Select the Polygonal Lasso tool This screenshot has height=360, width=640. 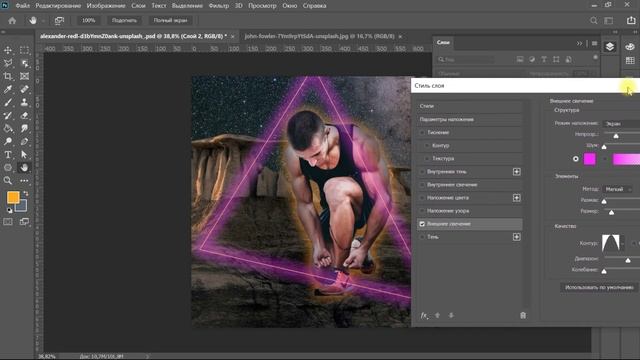click(x=8, y=63)
